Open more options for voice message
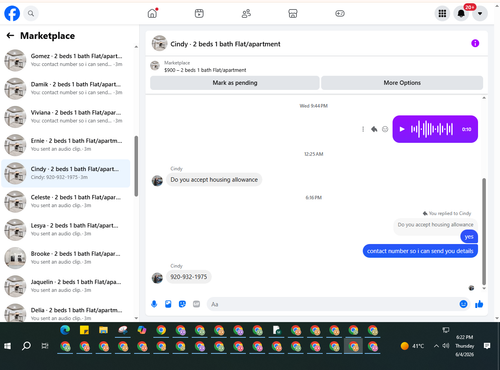Screen dimensions: 500x370 (363, 129)
